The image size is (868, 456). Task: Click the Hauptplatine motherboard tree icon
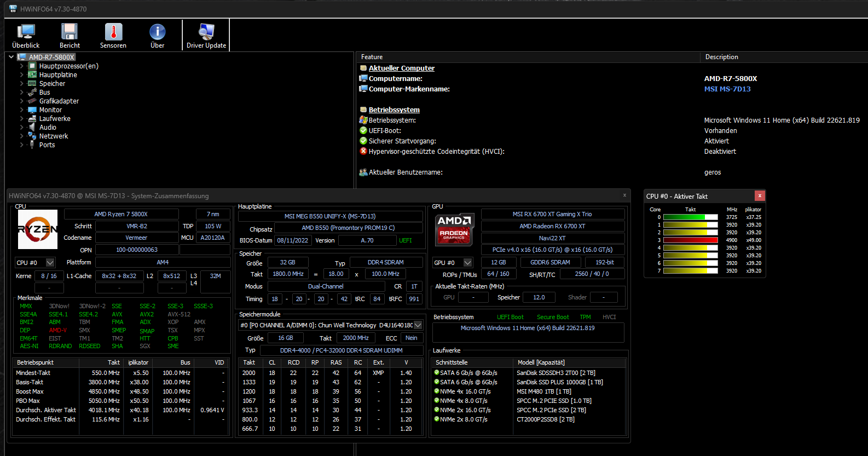pyautogui.click(x=32, y=74)
